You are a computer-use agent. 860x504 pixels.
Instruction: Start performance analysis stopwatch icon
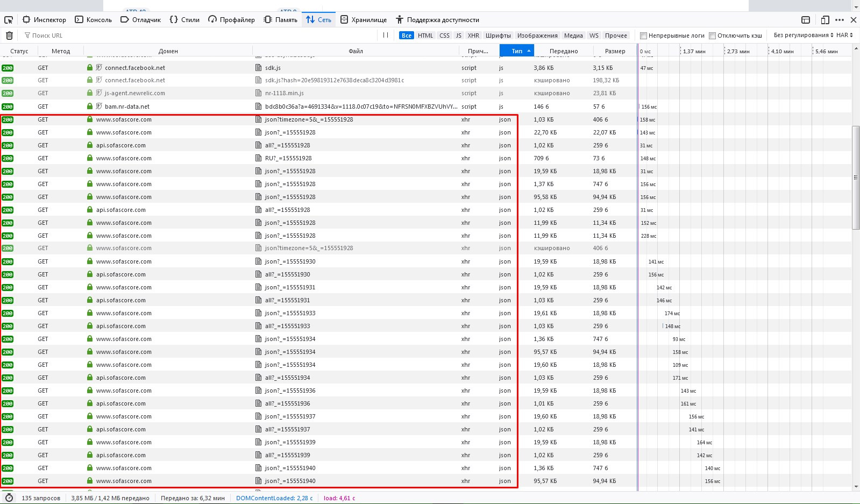click(x=9, y=498)
